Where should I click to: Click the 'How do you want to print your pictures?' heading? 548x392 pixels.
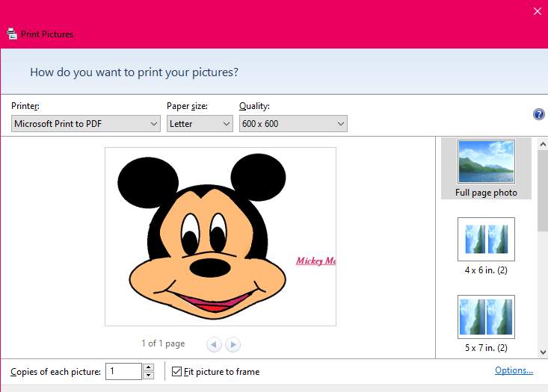(x=135, y=72)
